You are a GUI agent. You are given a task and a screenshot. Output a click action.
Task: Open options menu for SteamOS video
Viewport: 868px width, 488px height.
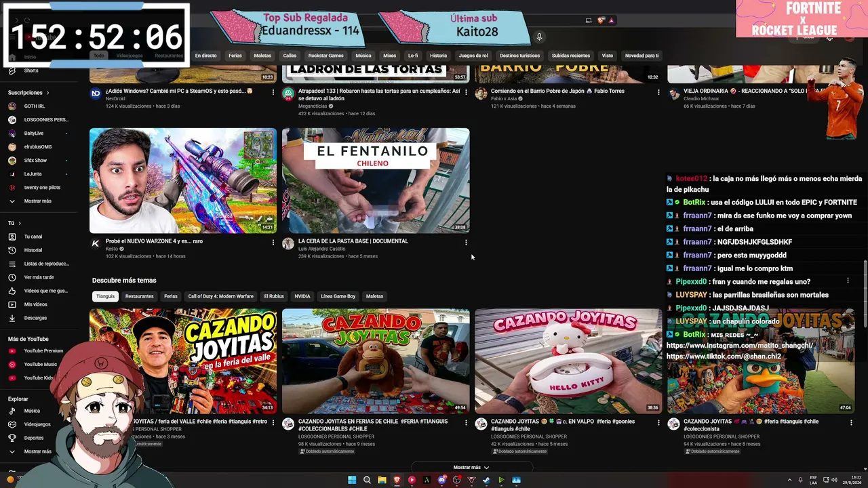(273, 92)
